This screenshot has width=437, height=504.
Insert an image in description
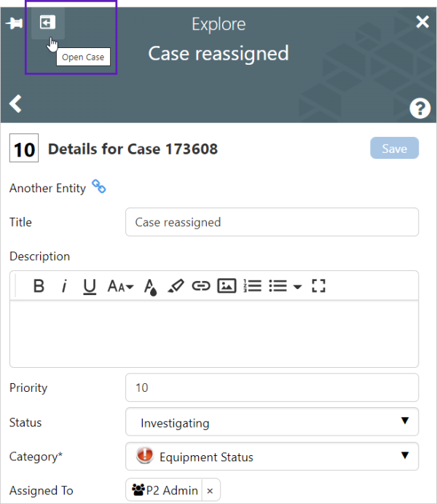(227, 286)
